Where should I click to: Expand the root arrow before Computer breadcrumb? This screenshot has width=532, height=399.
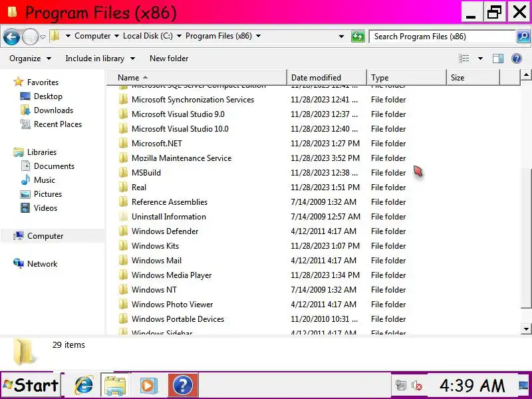tap(68, 36)
